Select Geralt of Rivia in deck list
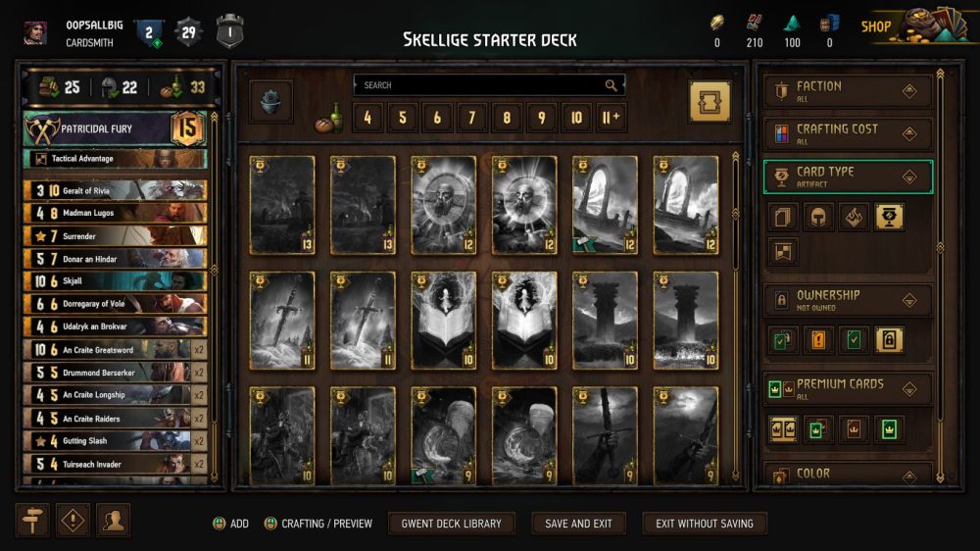980x551 pixels. coord(115,190)
